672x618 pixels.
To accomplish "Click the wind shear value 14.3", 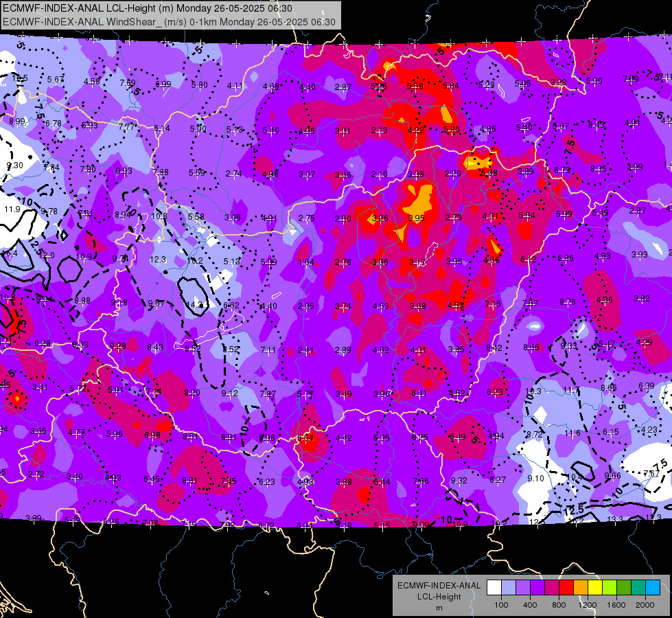I will point(194,305).
